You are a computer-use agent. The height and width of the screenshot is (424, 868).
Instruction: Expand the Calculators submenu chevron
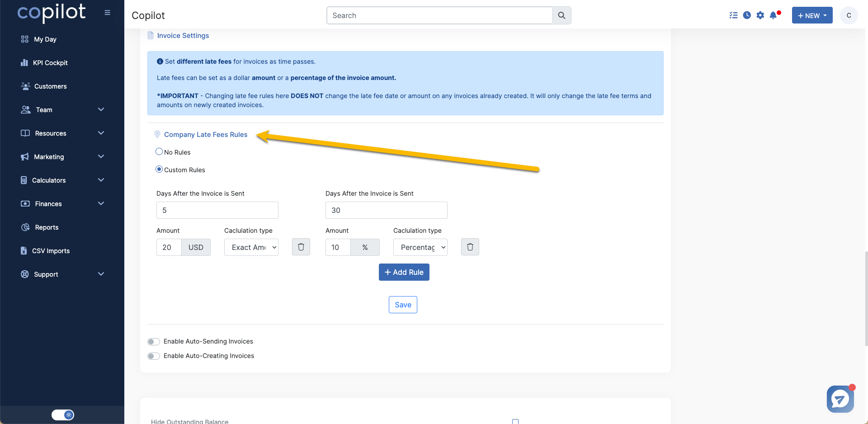click(x=101, y=180)
